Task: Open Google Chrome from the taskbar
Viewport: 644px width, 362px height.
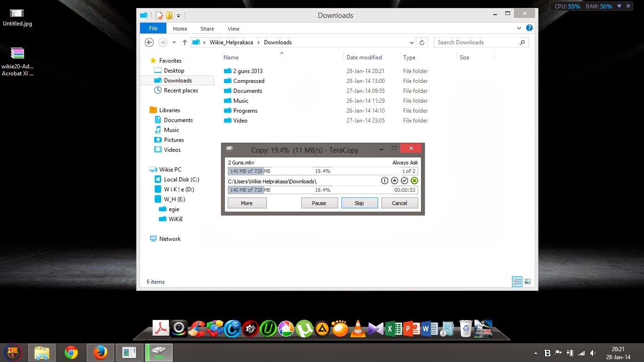Action: (71, 353)
